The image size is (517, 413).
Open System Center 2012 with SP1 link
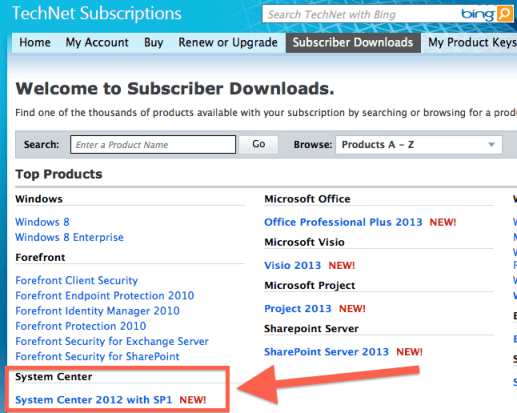pos(94,400)
